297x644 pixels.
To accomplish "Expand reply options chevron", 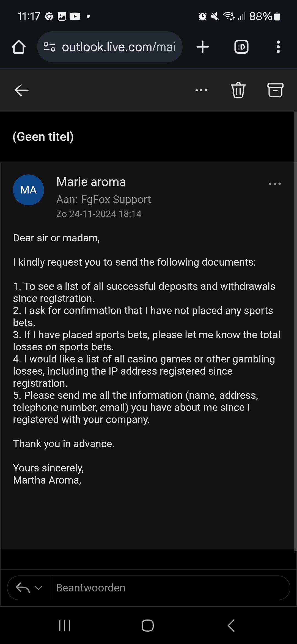I will point(38,588).
